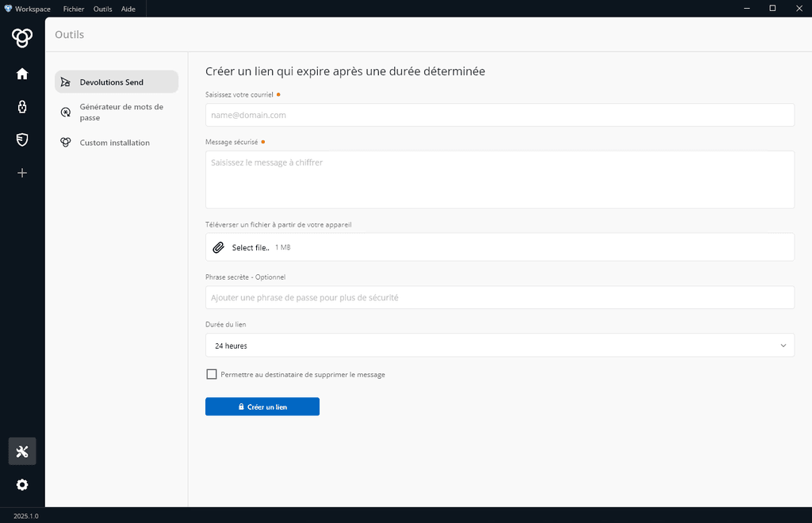
Task: Click the chevron arrow beside '24 heures'
Action: [x=783, y=345]
